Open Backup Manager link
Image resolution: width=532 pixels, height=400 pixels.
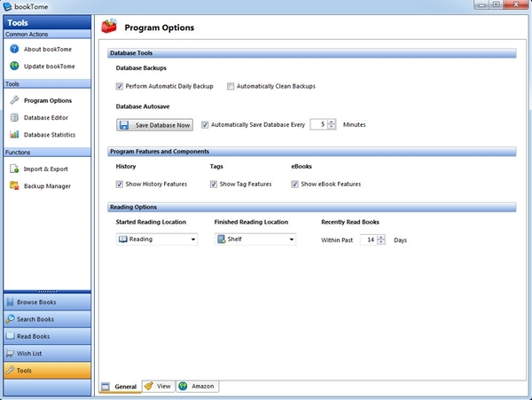pos(47,186)
